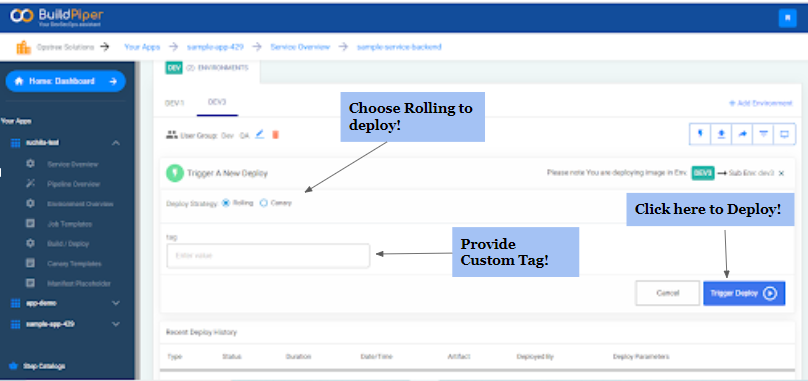Screen dimensions: 808x381
Task: Click the Deploy Parameters column header
Action: pyautogui.click(x=641, y=357)
